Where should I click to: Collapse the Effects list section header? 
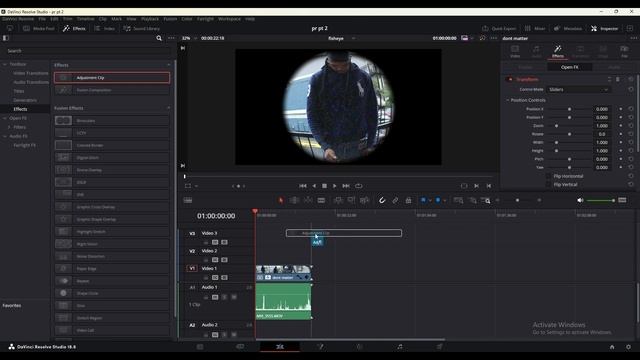tap(169, 65)
